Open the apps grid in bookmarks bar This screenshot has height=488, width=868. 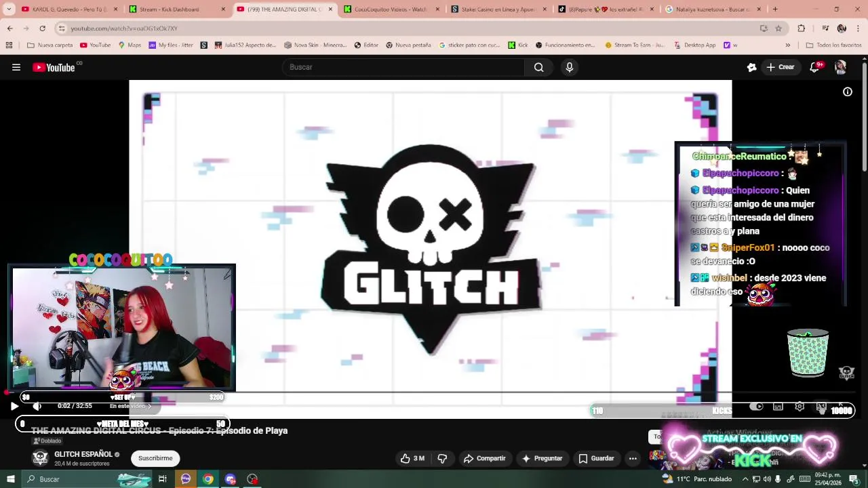click(9, 45)
